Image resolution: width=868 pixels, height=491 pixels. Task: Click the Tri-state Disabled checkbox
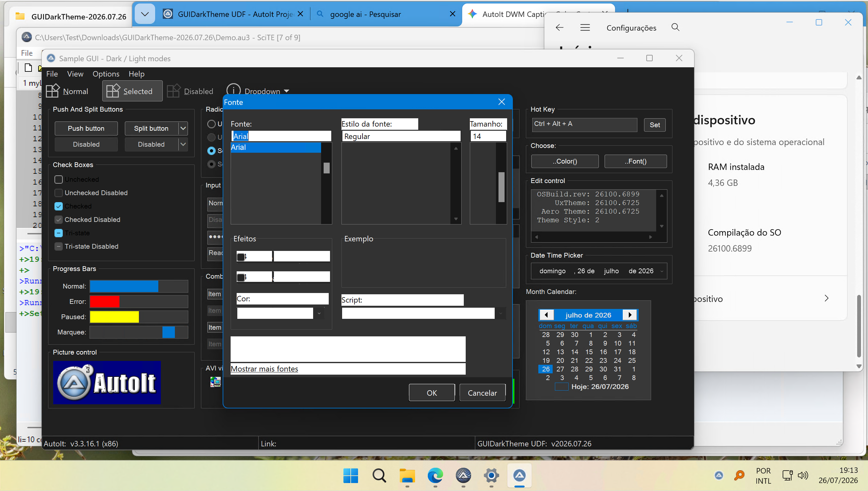point(59,246)
